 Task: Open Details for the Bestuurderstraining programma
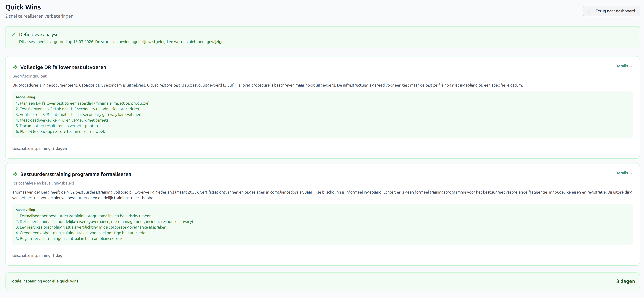pos(623,173)
